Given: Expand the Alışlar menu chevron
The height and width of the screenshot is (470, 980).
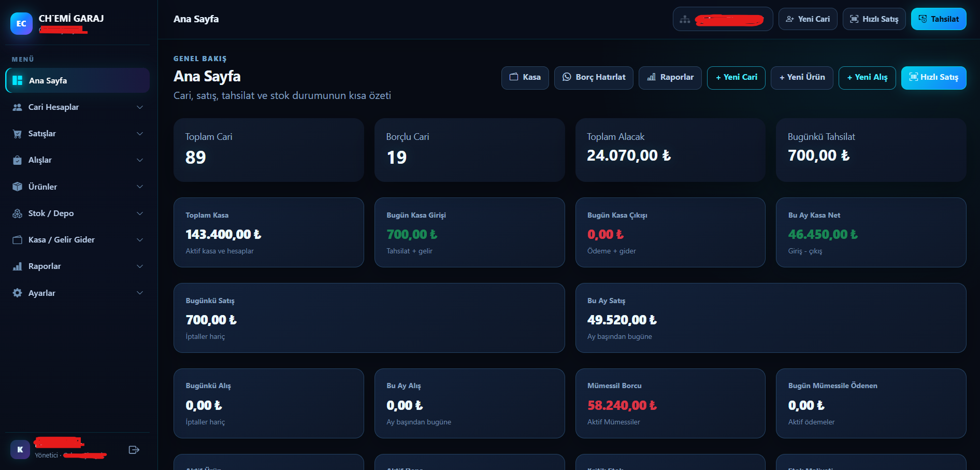Looking at the screenshot, I should pyautogui.click(x=140, y=160).
